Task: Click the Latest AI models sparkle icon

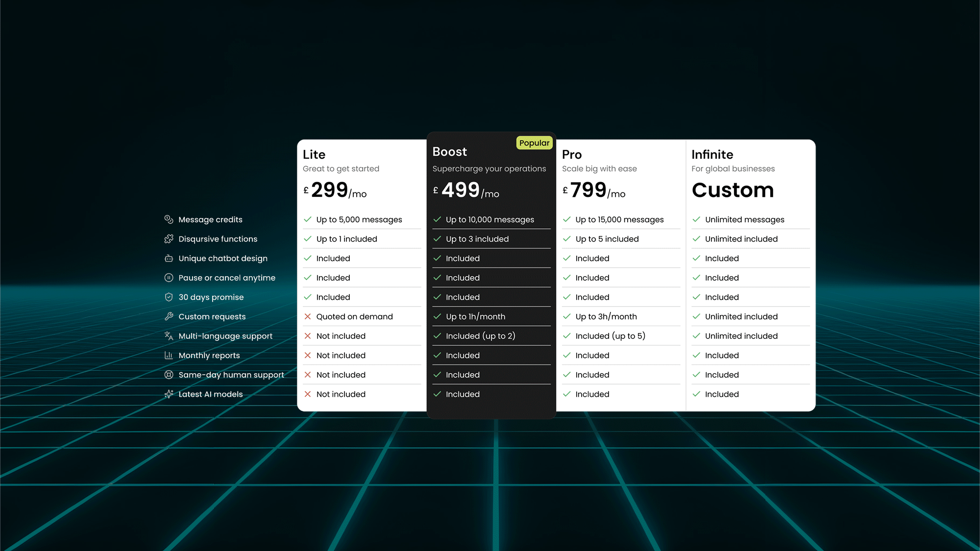Action: pos(169,394)
